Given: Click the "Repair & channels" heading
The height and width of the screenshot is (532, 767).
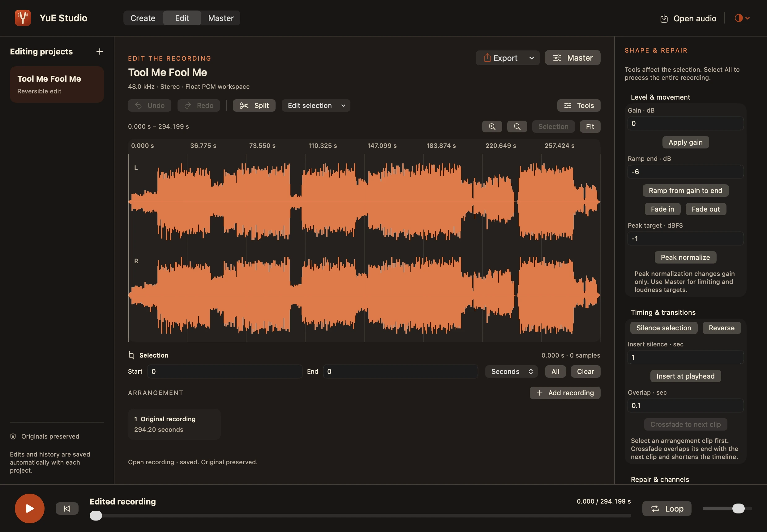Looking at the screenshot, I should pyautogui.click(x=660, y=480).
